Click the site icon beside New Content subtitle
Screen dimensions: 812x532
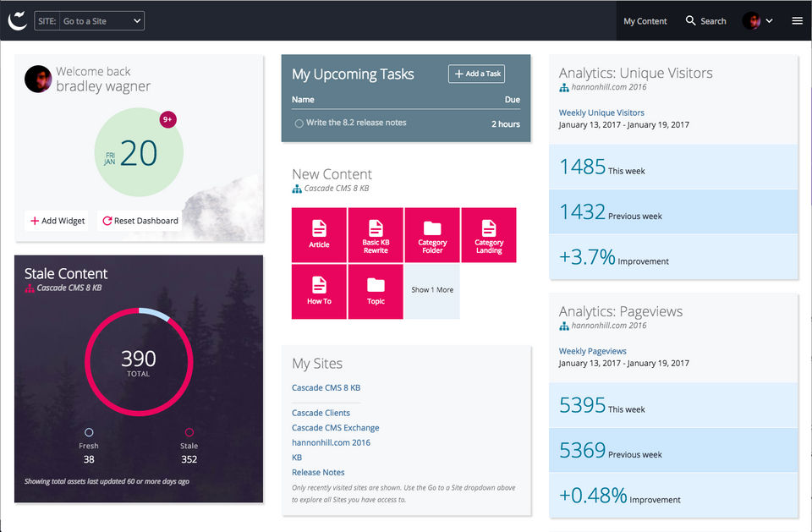[297, 189]
